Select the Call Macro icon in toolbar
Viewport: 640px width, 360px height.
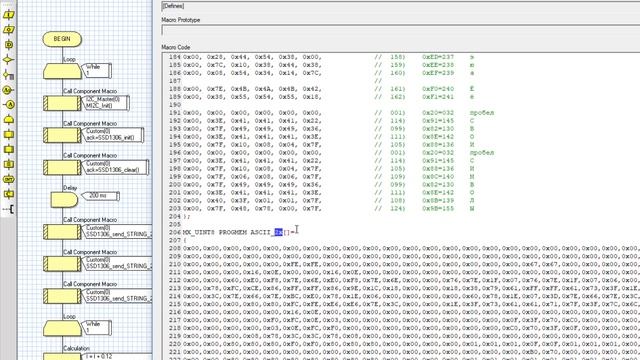click(8, 134)
